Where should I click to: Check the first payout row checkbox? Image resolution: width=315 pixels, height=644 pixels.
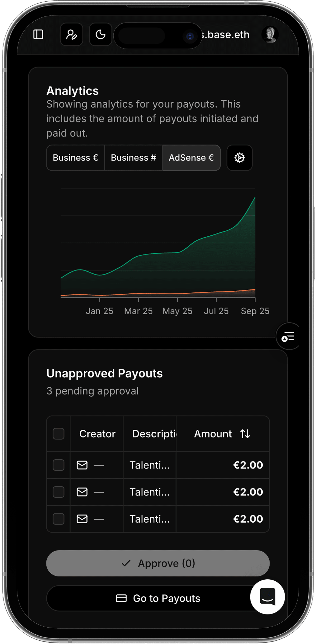point(58,465)
